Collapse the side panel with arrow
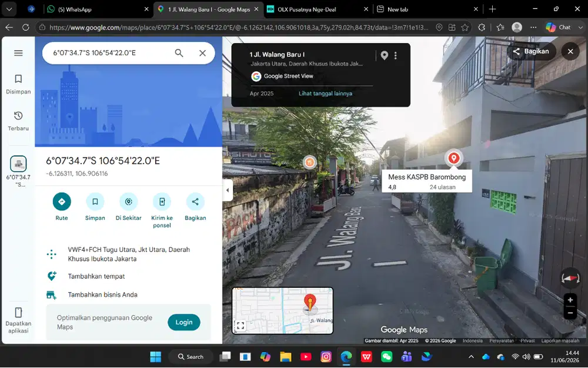 point(227,190)
